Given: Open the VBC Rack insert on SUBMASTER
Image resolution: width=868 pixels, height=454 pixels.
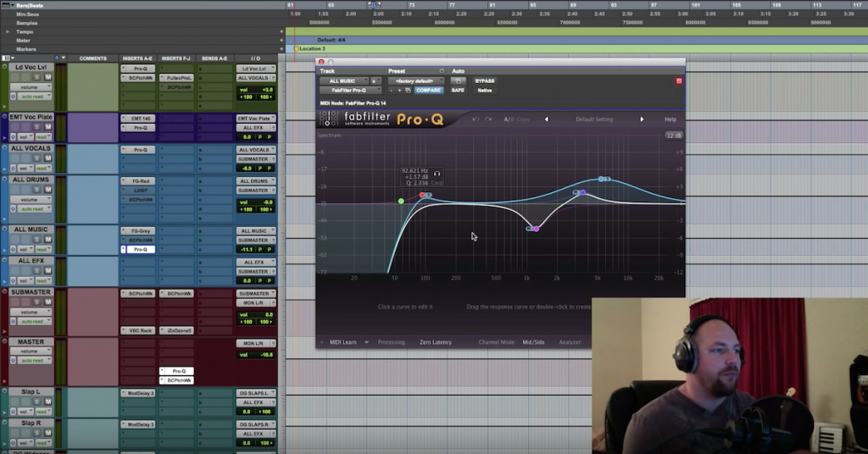Looking at the screenshot, I should click(141, 330).
